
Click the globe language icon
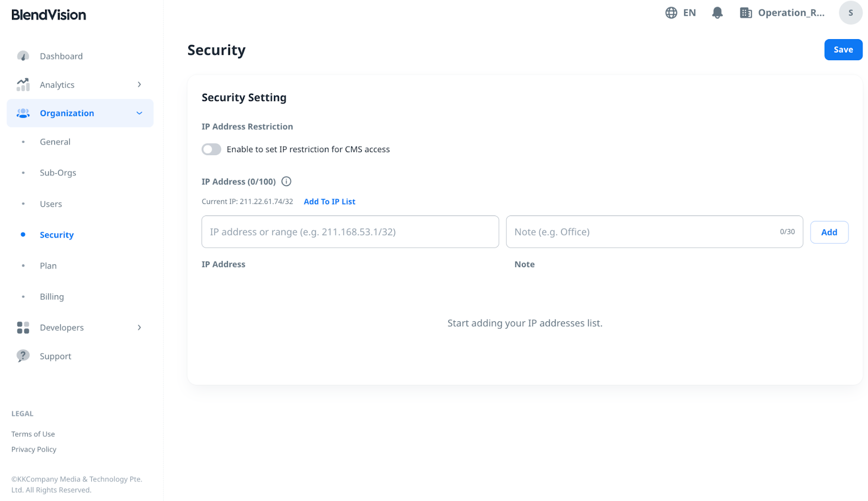tap(671, 12)
